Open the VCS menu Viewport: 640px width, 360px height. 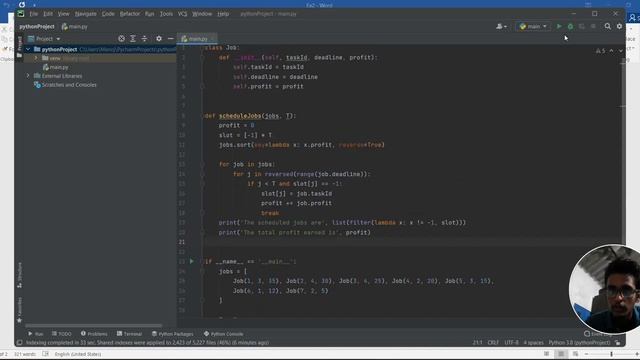tap(182, 14)
